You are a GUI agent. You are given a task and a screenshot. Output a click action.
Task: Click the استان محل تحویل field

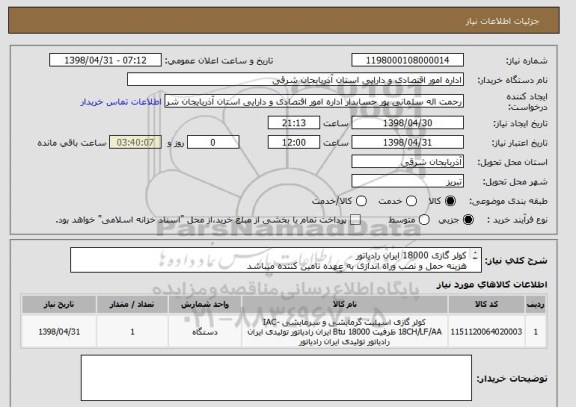click(407, 162)
